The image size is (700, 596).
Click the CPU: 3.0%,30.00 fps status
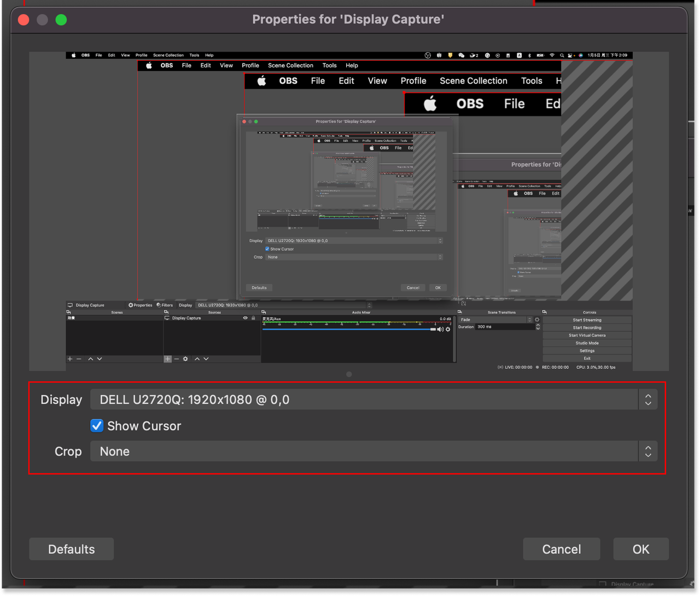pyautogui.click(x=596, y=367)
